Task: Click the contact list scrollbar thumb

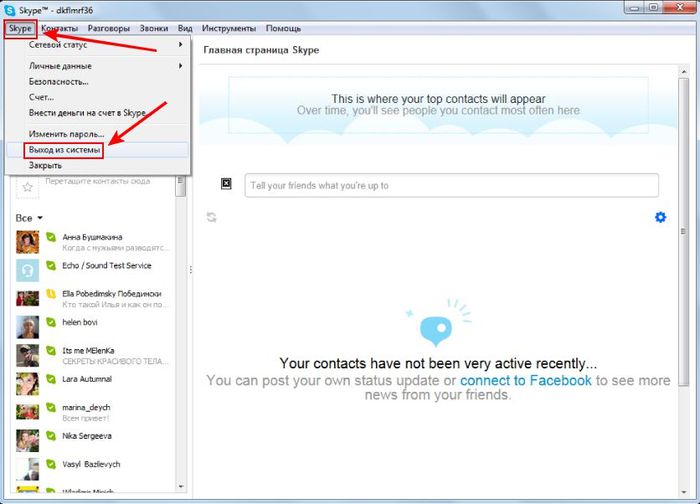Action: click(x=180, y=186)
